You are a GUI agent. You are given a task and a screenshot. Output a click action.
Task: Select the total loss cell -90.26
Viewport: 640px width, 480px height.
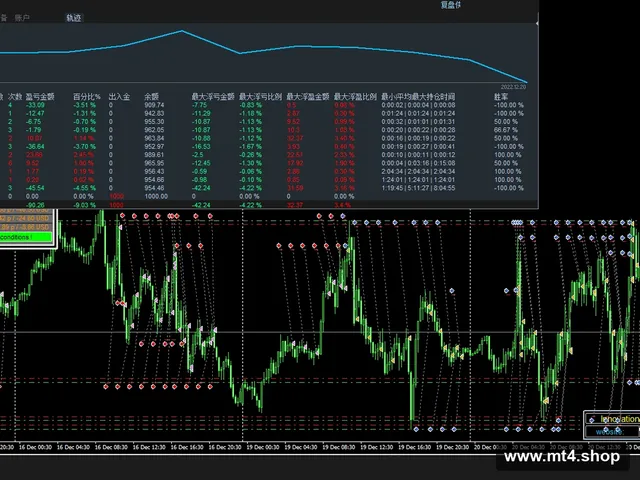point(35,205)
